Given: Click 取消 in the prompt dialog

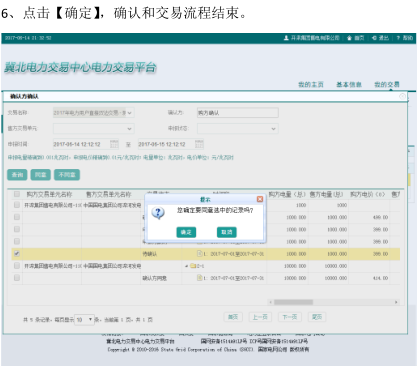Looking at the screenshot, I should pos(227,232).
